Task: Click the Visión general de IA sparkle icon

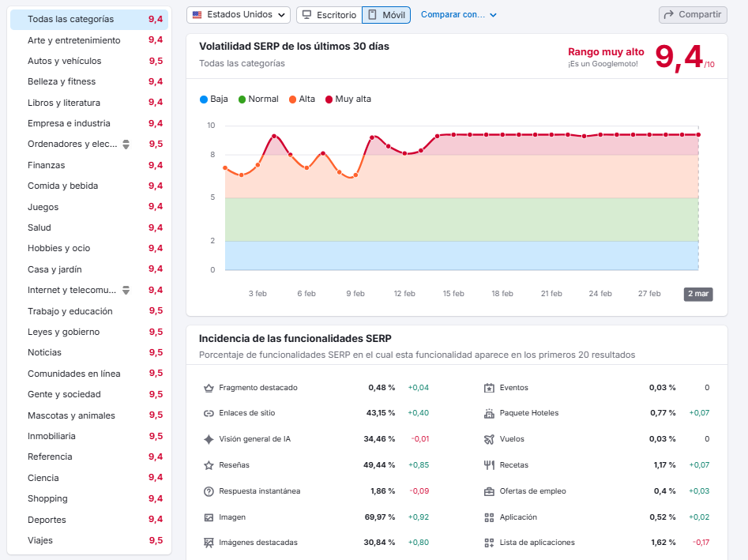Action: [x=209, y=439]
